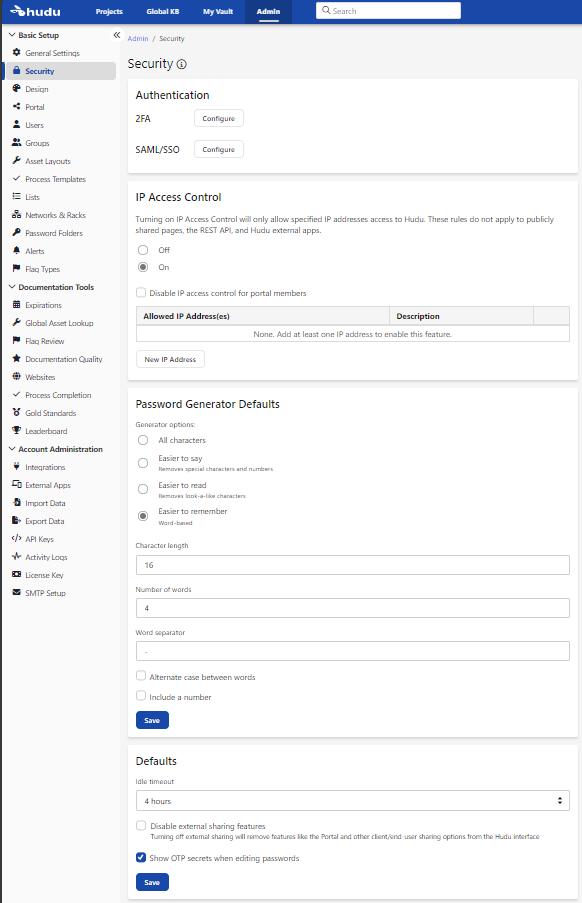
Task: Switch to the Projects tab
Action: pos(109,12)
